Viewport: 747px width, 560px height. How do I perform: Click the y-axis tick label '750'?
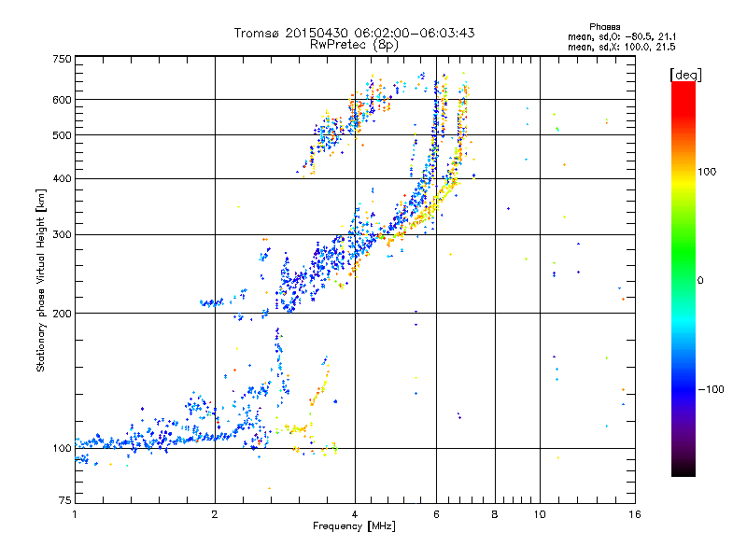[62, 59]
